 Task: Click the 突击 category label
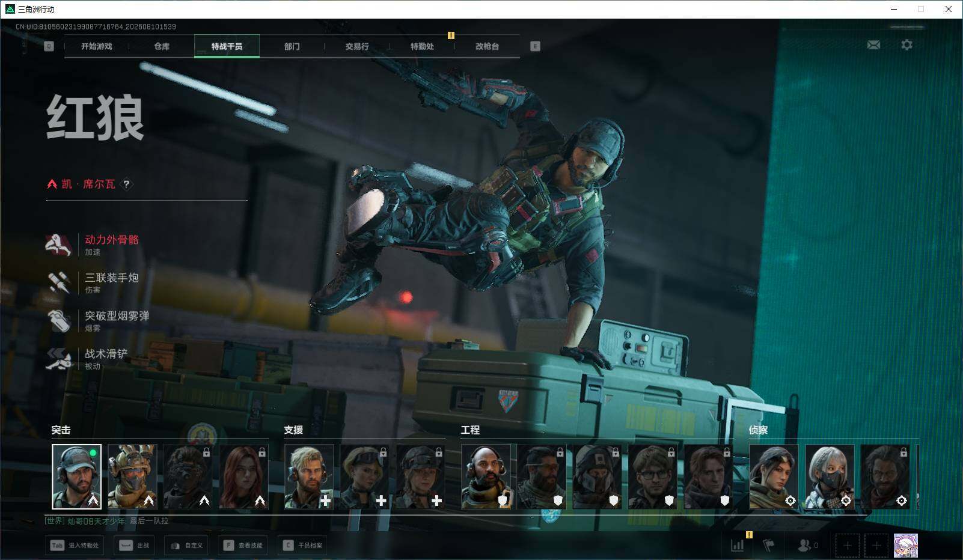pyautogui.click(x=61, y=430)
